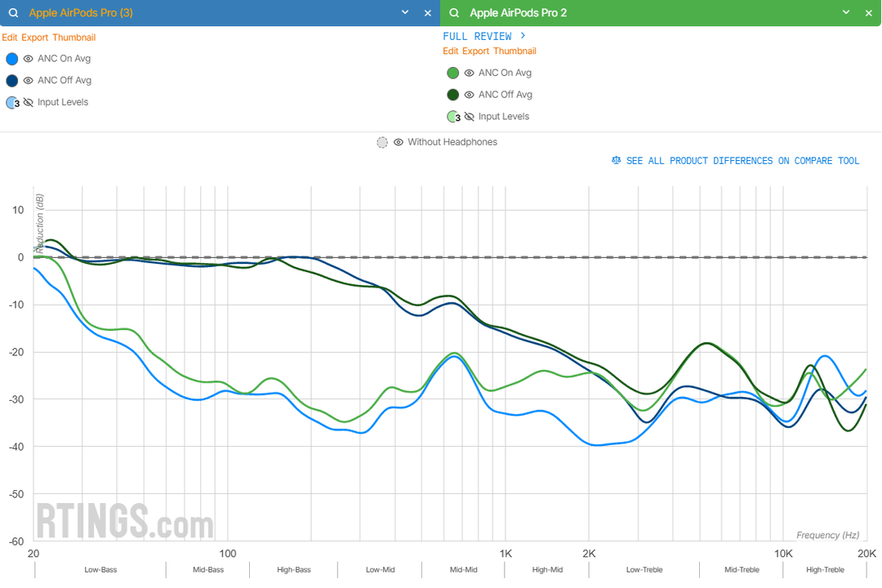Click the search icon beside Apple AirPods Pro 2

(454, 12)
